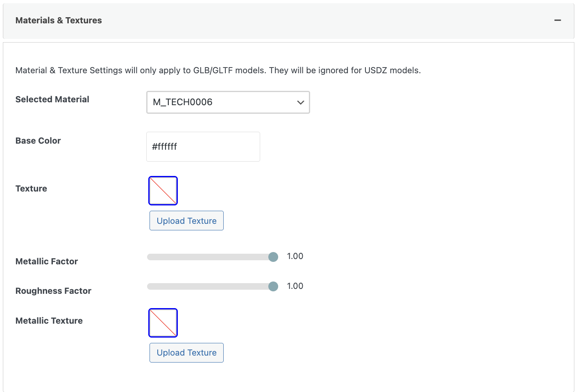Click the Roughness Factor label
Image resolution: width=576 pixels, height=392 pixels.
pyautogui.click(x=53, y=291)
